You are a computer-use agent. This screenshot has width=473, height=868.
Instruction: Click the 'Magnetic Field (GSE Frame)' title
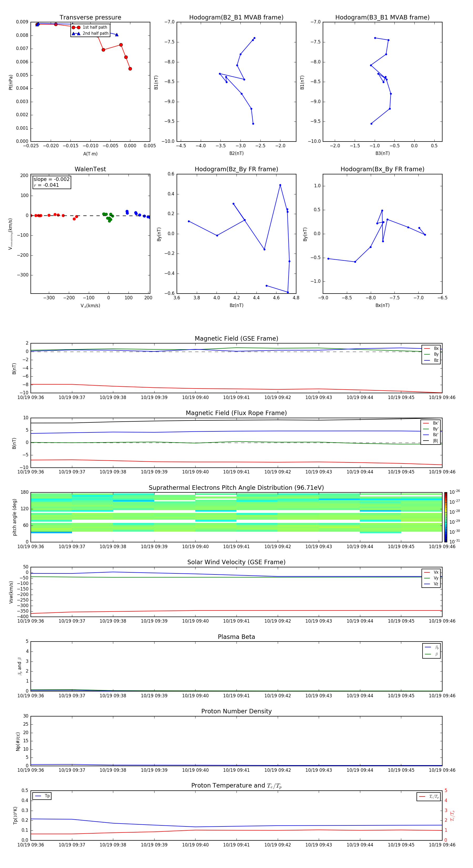[x=236, y=339]
